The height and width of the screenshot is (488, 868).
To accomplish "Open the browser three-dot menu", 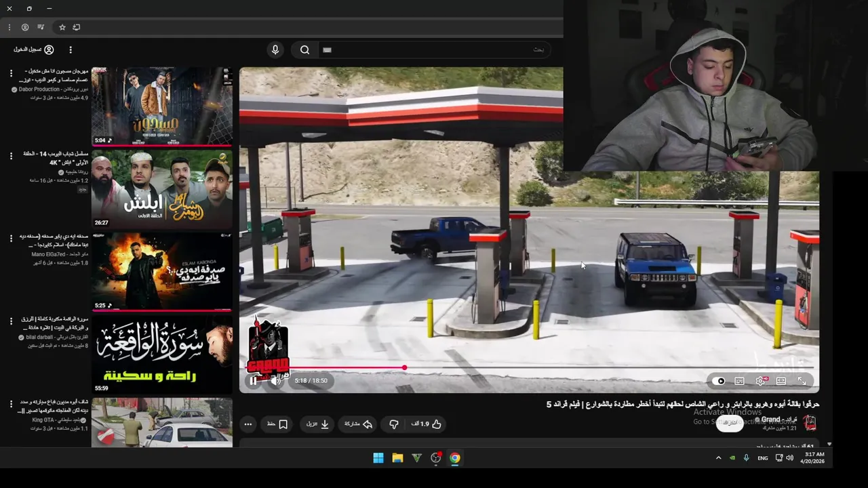I will click(9, 27).
